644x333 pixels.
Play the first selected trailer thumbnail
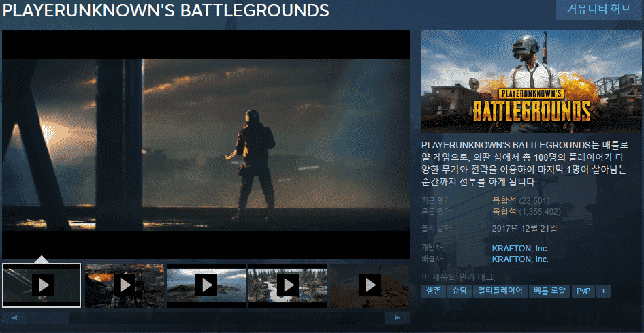(x=42, y=285)
